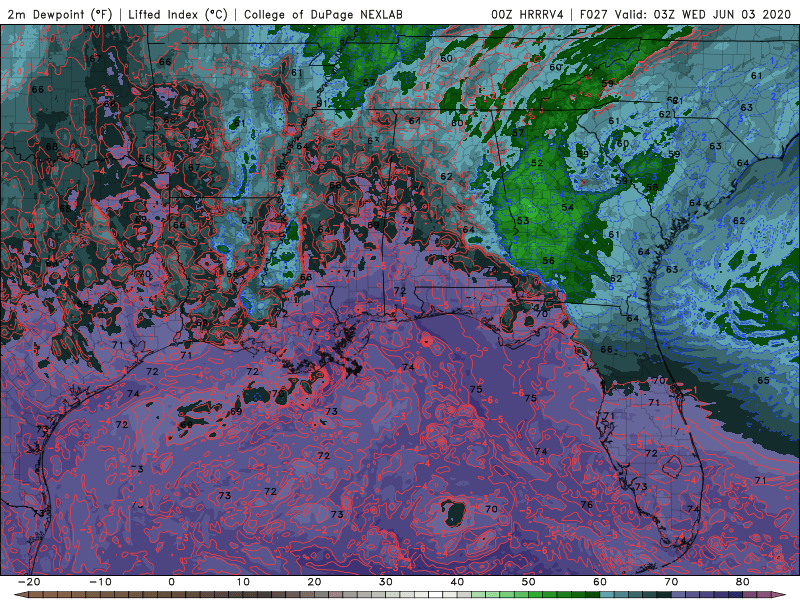Click the "60" label on the color scale
Viewport: 800px width, 600px height.
(x=600, y=582)
